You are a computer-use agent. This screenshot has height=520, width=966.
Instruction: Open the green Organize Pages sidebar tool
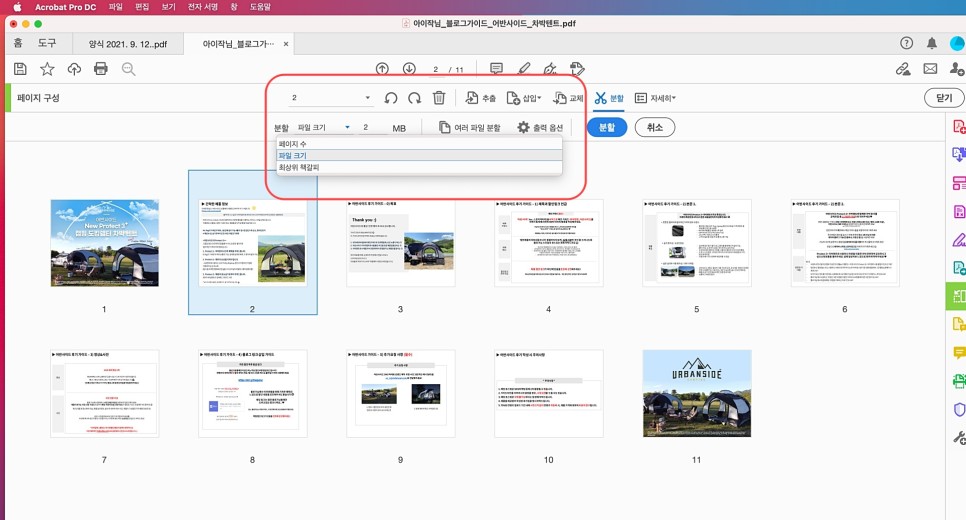point(958,296)
